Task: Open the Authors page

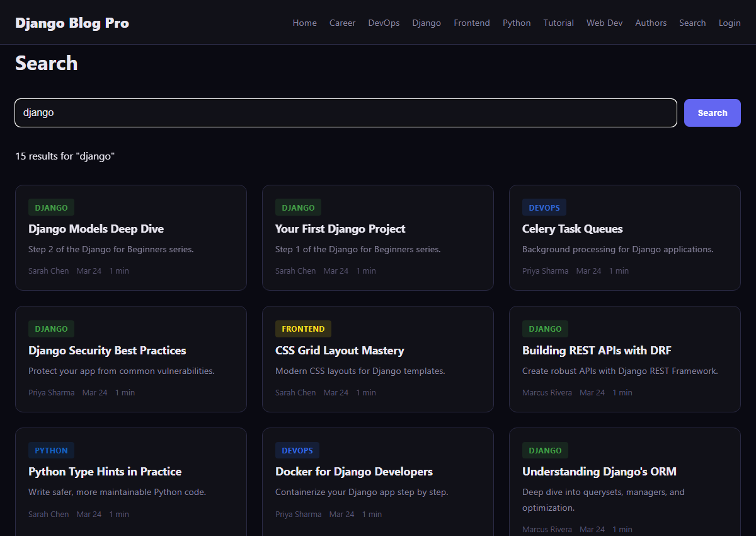Action: pos(650,23)
